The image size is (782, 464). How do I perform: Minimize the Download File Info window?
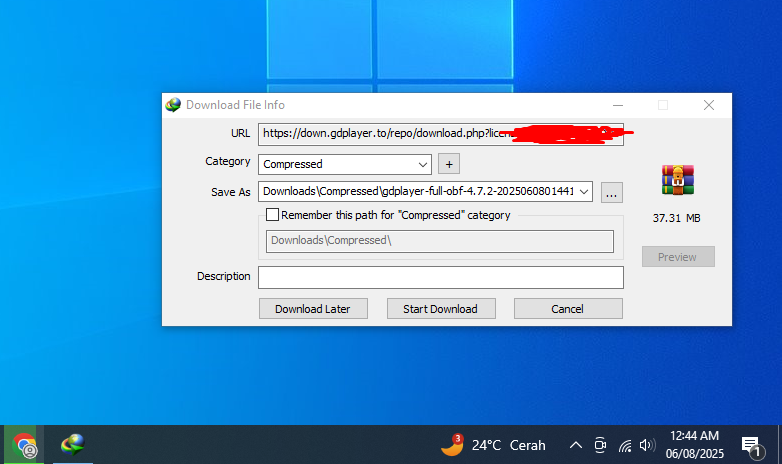[618, 105]
